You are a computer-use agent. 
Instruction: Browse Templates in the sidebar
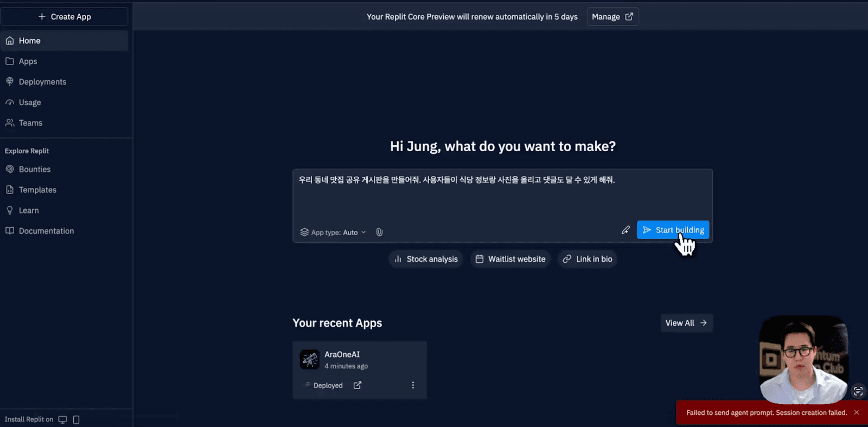pos(64,190)
